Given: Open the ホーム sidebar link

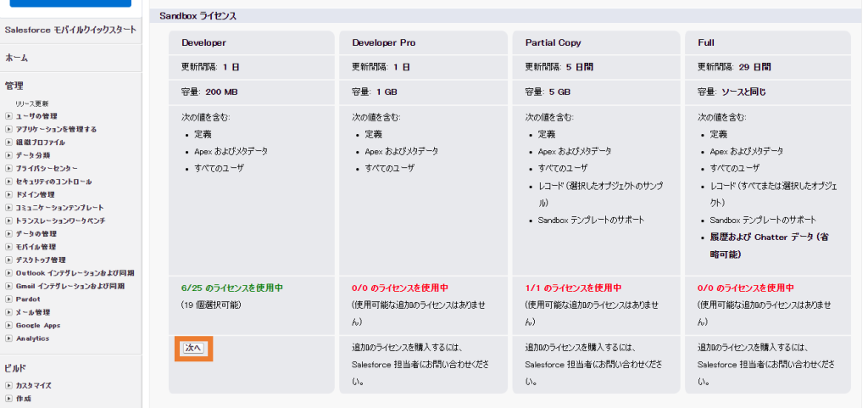Looking at the screenshot, I should (x=16, y=58).
